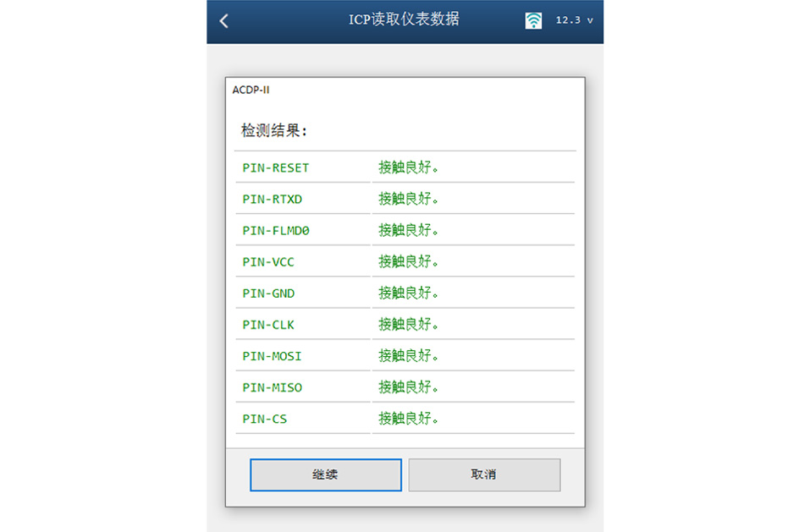Tap the back arrow icon
The height and width of the screenshot is (532, 799).
(x=224, y=21)
